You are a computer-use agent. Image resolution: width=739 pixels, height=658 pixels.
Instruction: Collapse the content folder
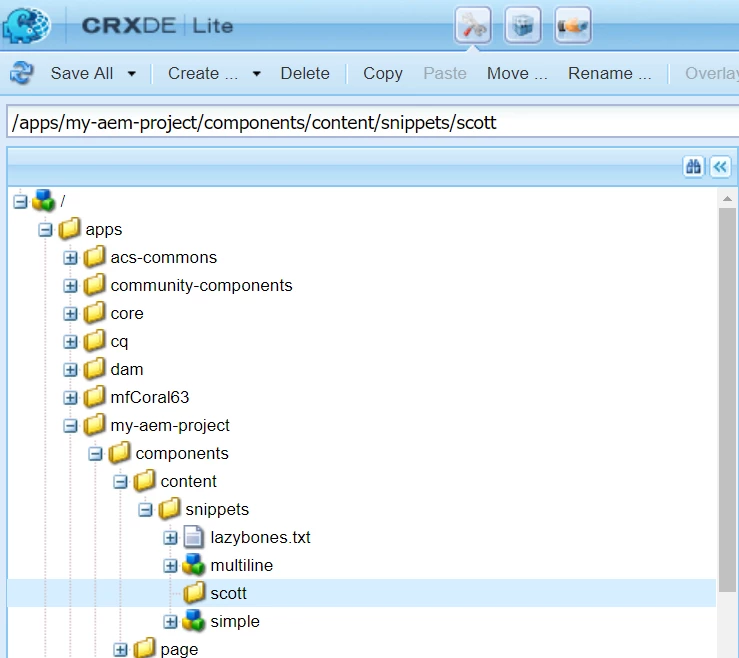(x=120, y=482)
